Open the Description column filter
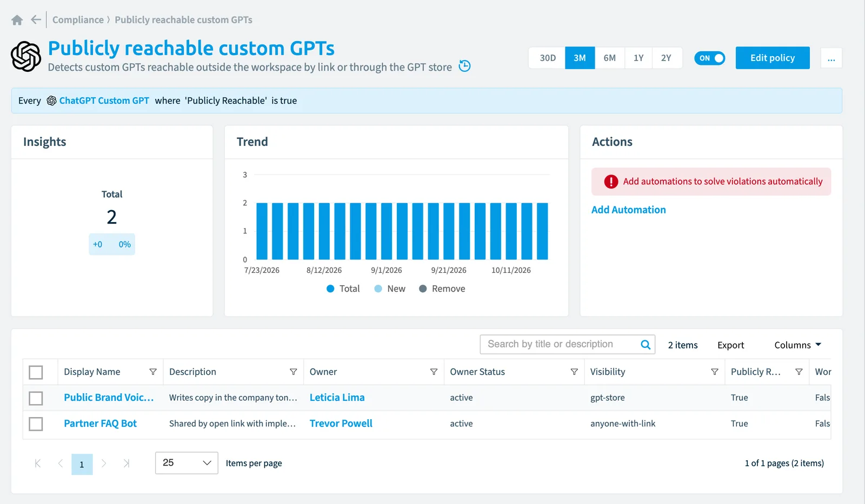The image size is (865, 504). tap(294, 372)
